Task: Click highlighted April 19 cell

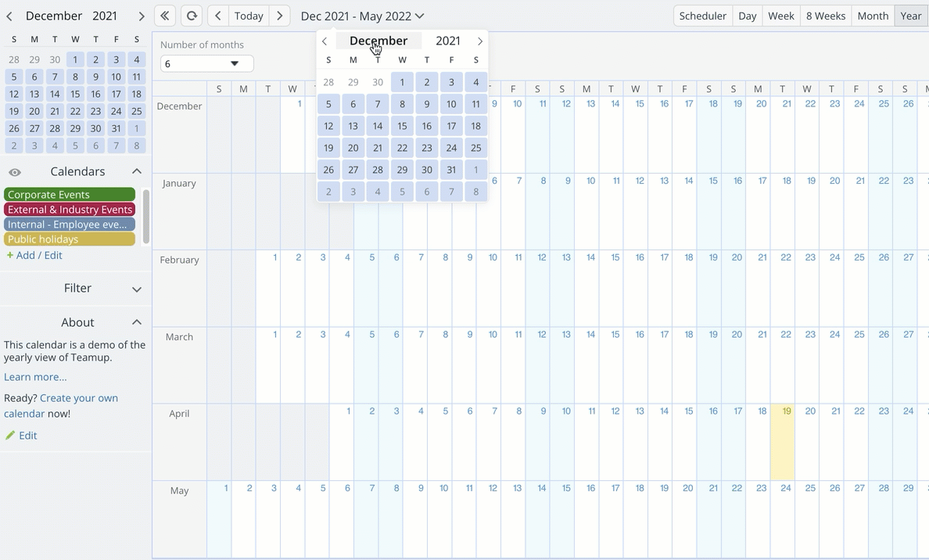Action: click(x=782, y=442)
